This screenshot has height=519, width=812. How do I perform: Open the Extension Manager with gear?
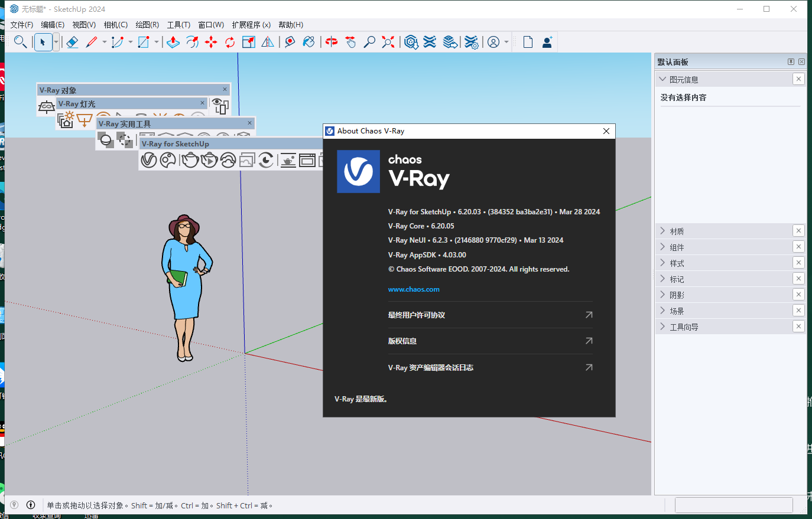point(471,42)
